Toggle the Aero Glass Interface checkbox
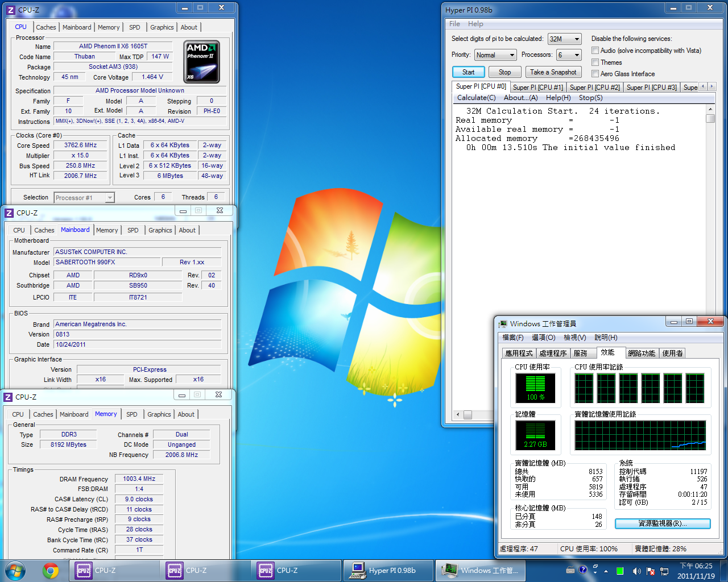The image size is (728, 582). coord(595,74)
